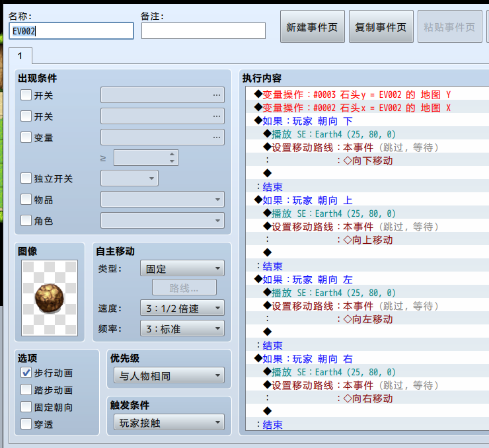
Task: Open the 物品 dropdown
Action: pos(162,199)
